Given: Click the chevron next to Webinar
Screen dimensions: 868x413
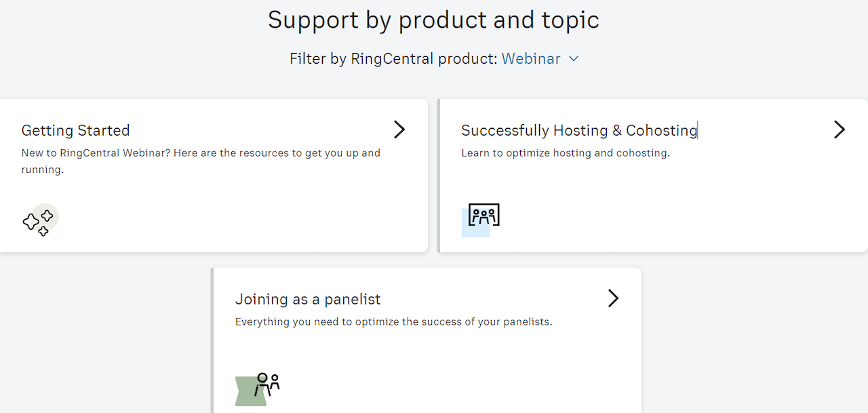Looking at the screenshot, I should click(x=573, y=59).
